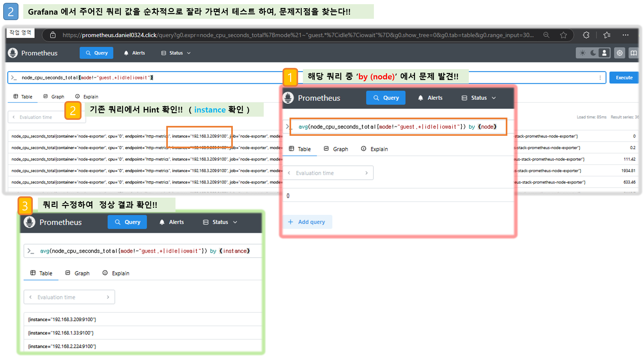Expand Status dropdown in red-bordered panel
The height and width of the screenshot is (357, 644).
479,98
